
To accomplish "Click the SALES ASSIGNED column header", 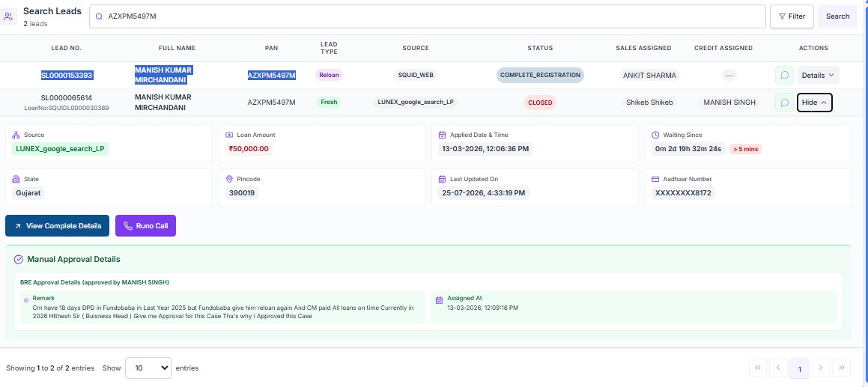I will click(x=644, y=48).
